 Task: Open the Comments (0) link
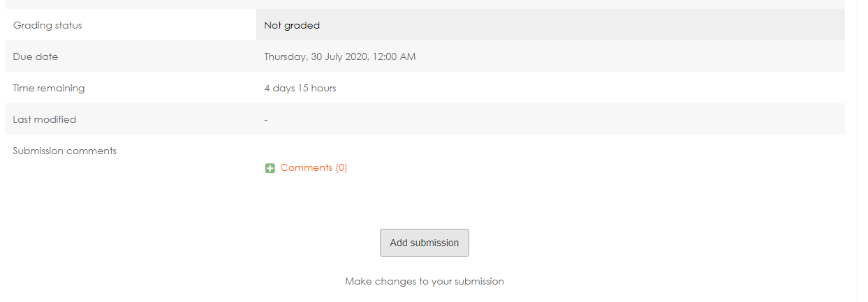click(314, 168)
